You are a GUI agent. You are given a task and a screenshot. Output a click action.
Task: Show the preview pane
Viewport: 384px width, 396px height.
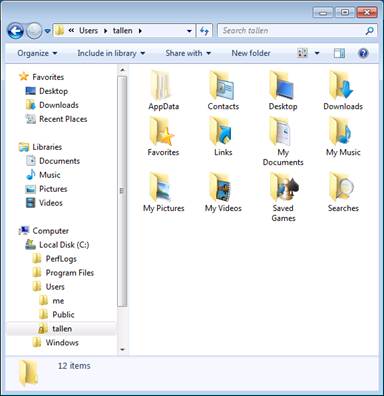pyautogui.click(x=339, y=53)
